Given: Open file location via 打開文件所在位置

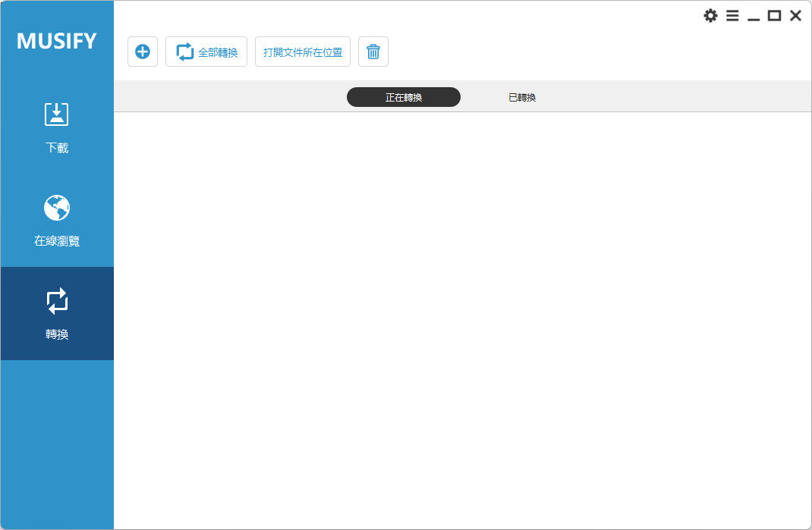Looking at the screenshot, I should [x=303, y=52].
